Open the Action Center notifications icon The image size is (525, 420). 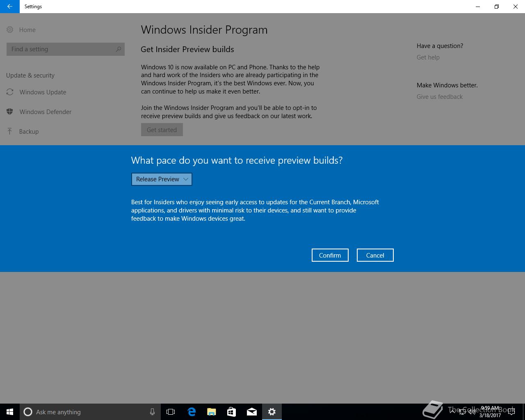511,412
